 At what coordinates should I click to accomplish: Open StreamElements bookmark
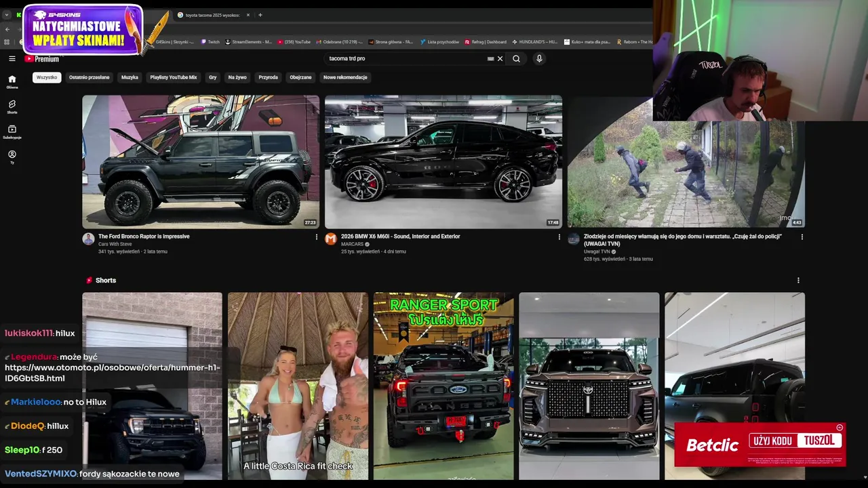click(249, 42)
